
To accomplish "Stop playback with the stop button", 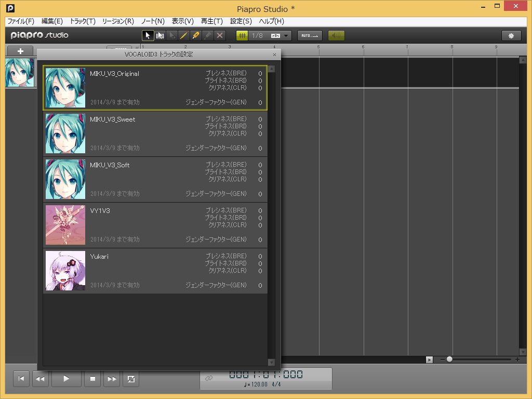I will point(92,379).
